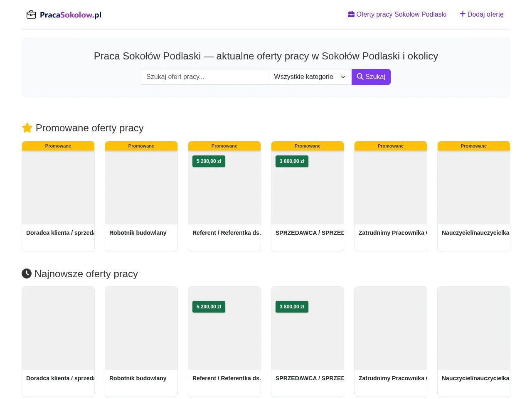The height and width of the screenshot is (399, 532).
Task: Click plus icon before Dodaj ofertę
Action: click(x=463, y=14)
